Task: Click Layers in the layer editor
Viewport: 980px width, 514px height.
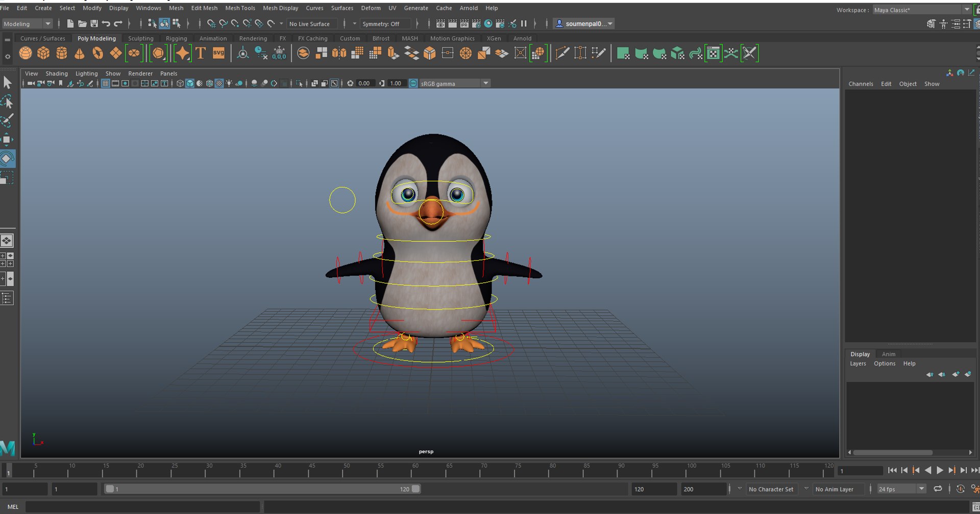Action: [x=857, y=364]
